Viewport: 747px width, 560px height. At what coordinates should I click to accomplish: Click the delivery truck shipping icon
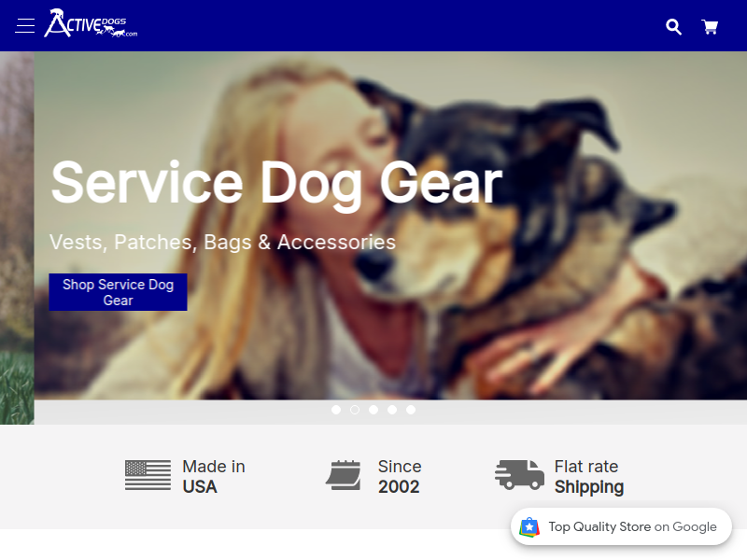click(519, 475)
